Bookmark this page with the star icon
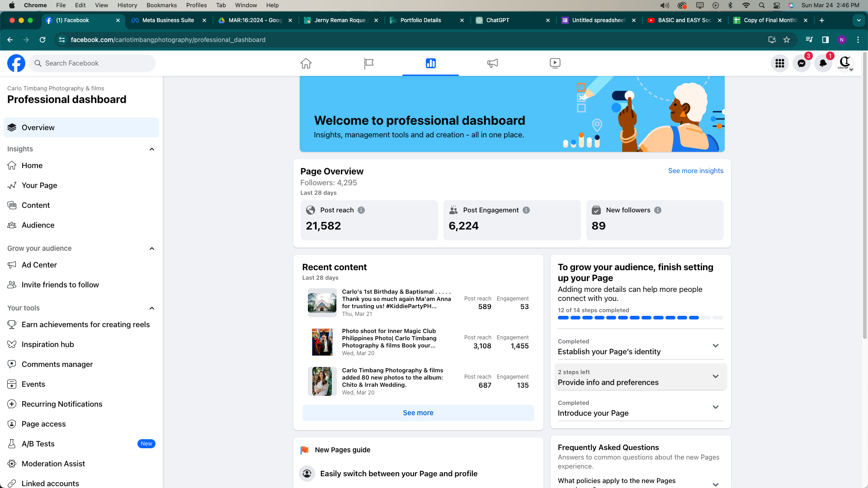The image size is (868, 488). tap(787, 40)
